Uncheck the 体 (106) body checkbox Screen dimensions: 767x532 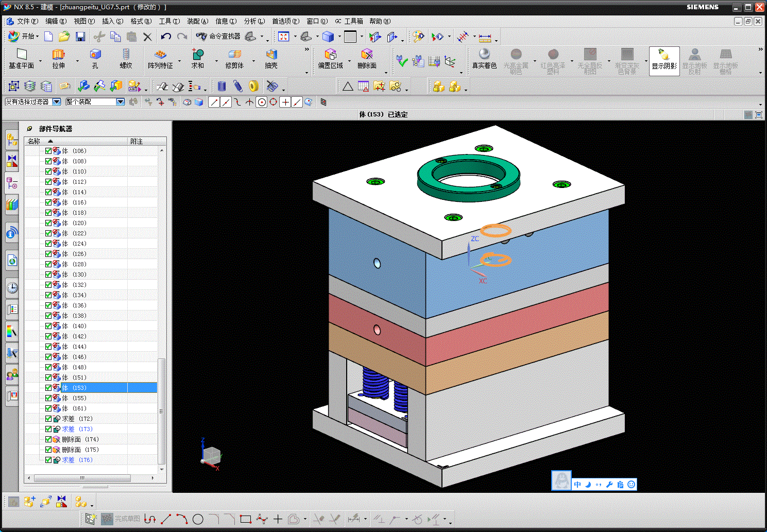pos(48,151)
